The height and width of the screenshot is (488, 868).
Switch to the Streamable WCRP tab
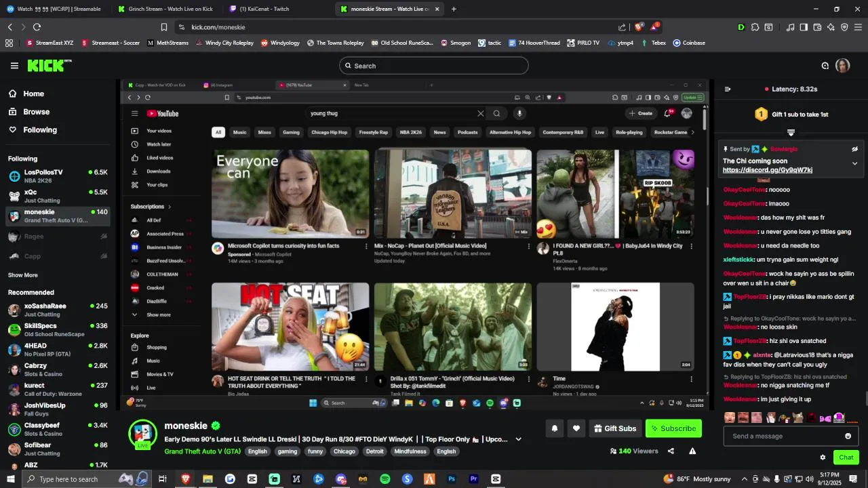54,9
